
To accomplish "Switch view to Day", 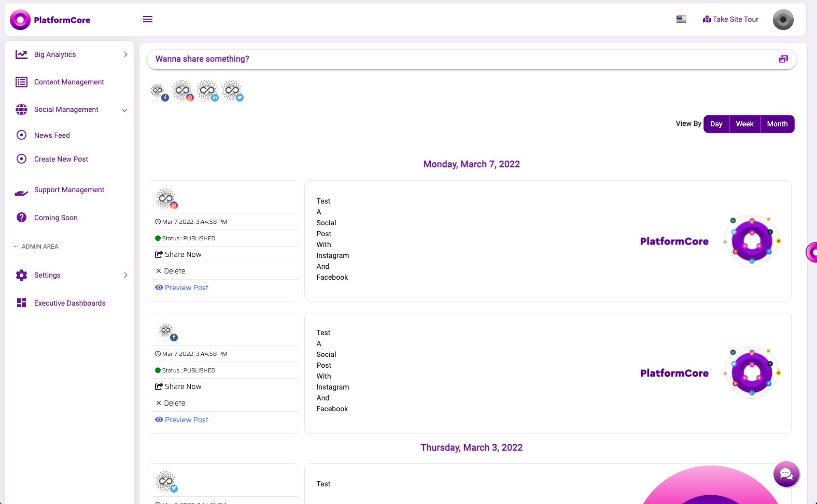I will coord(716,124).
